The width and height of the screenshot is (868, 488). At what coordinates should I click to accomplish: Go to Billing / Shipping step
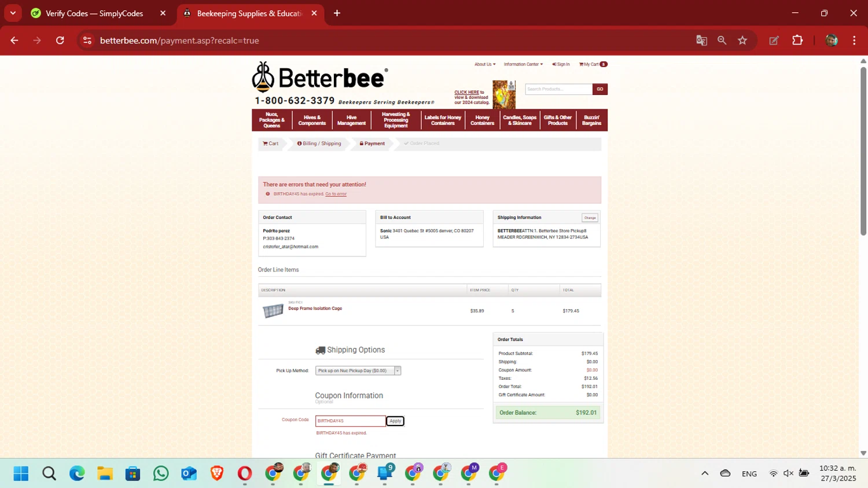pos(319,144)
